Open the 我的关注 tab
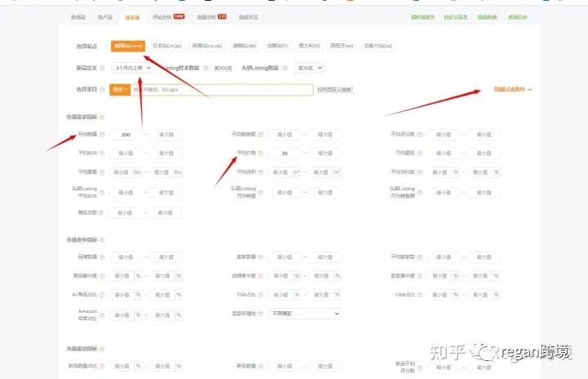This screenshot has height=379, width=588. coord(248,17)
